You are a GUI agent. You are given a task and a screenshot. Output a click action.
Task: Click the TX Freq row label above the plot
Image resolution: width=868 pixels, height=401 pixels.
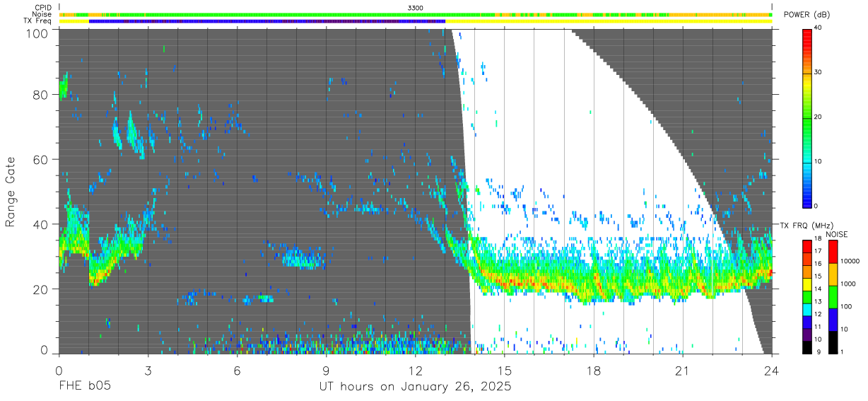[37, 21]
